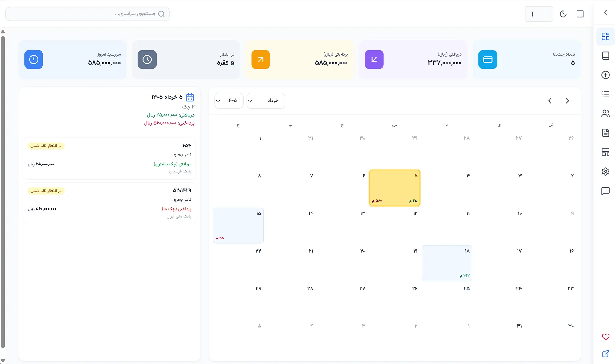The image size is (615, 364).
Task: Click the پرداختی (ریال) card label
Action: (335, 54)
